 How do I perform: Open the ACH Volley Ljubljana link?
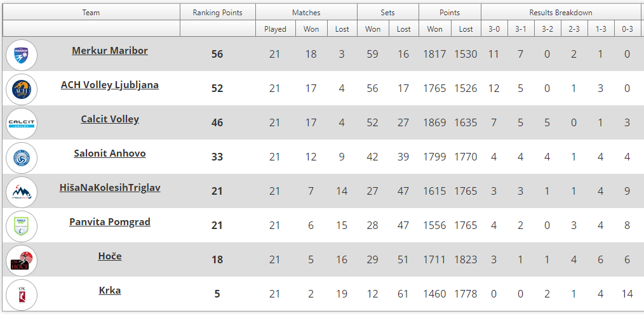click(x=110, y=85)
